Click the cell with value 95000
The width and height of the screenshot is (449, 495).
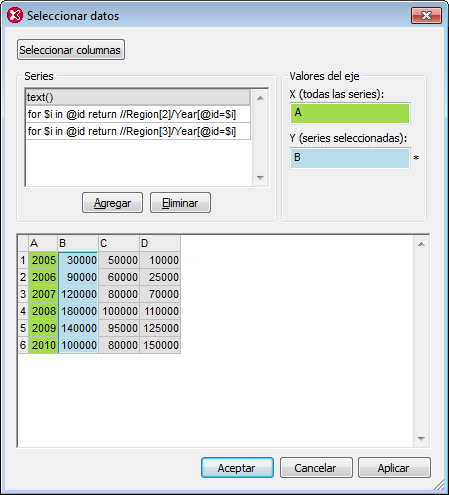[119, 328]
